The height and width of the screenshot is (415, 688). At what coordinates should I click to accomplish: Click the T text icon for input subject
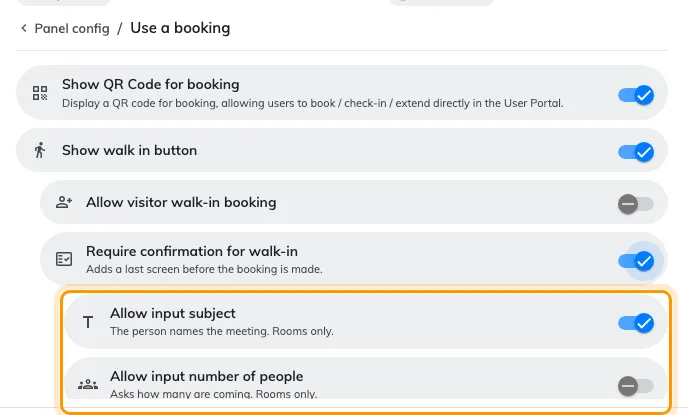(88, 322)
